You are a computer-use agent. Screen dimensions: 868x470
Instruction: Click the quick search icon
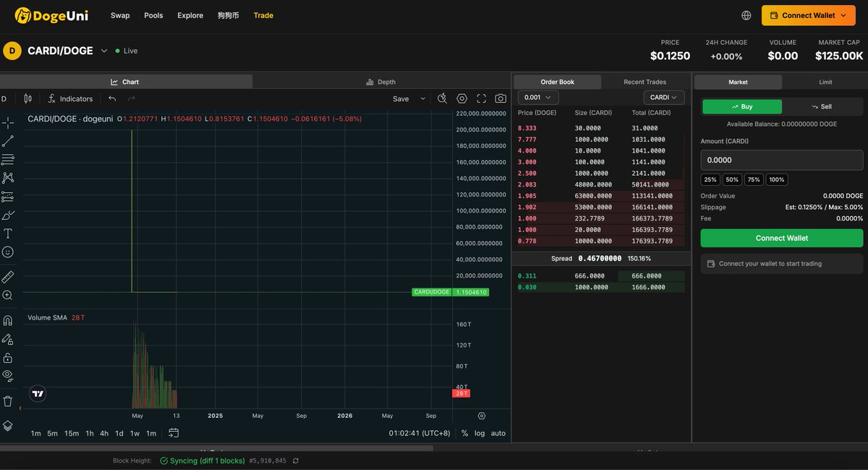coord(443,98)
